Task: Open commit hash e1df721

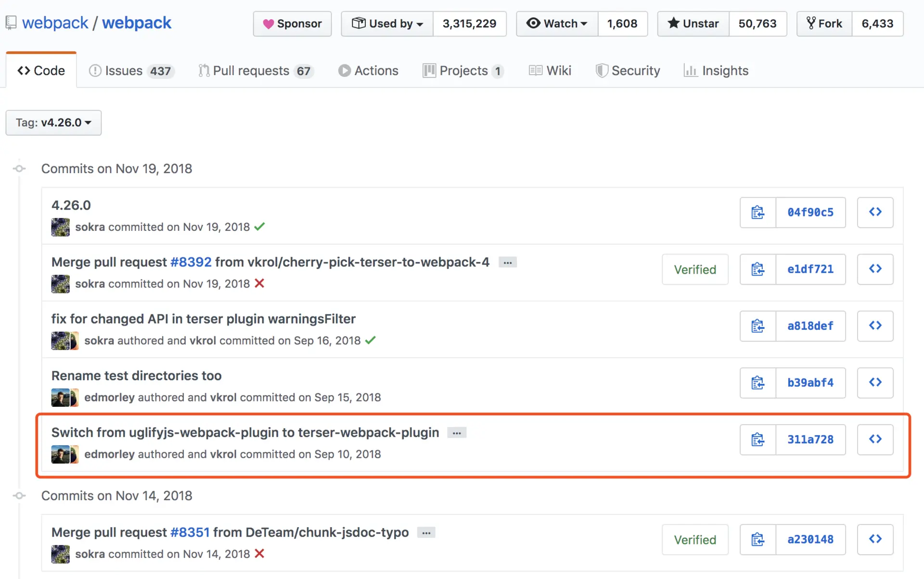Action: click(x=810, y=269)
